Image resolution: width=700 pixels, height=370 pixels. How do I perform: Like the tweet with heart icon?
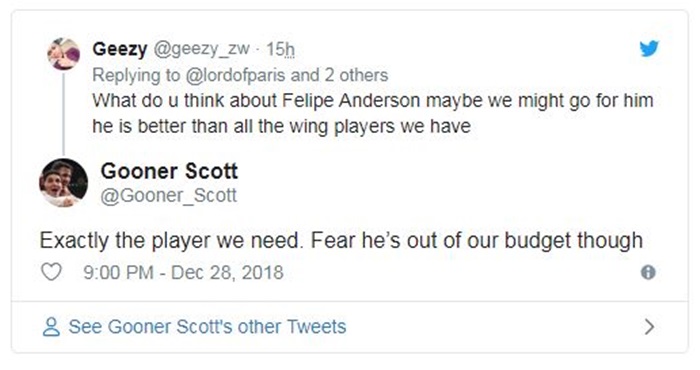pos(51,272)
